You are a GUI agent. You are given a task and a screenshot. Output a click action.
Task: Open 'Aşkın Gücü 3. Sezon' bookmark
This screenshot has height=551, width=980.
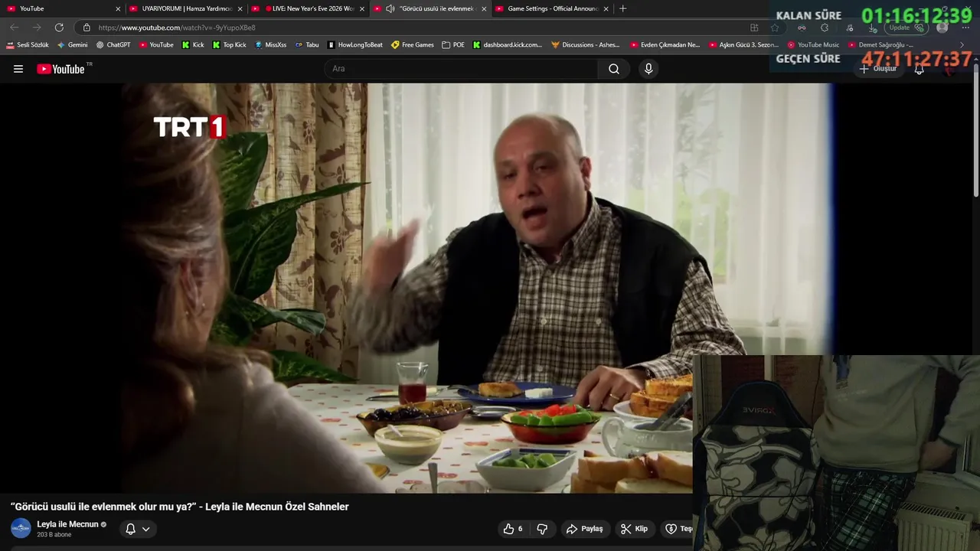744,45
